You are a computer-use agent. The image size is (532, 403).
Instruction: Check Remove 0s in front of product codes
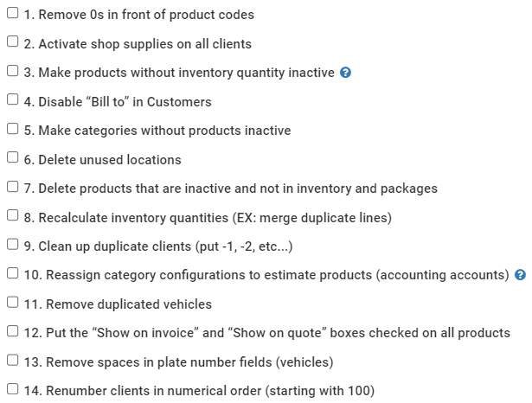point(13,14)
